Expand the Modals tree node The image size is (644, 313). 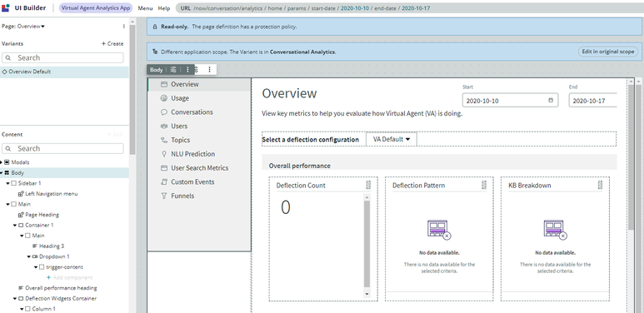[2, 162]
